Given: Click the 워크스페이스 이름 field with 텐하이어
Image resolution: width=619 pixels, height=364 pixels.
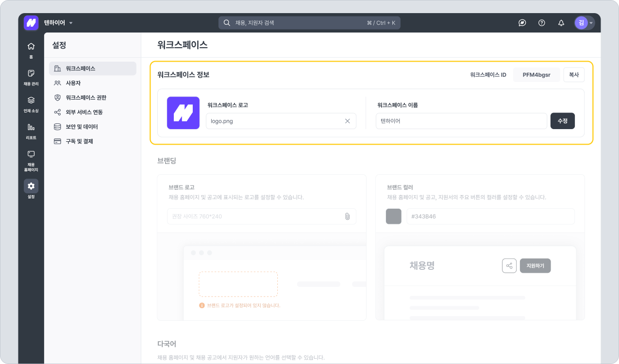Looking at the screenshot, I should pos(461,121).
